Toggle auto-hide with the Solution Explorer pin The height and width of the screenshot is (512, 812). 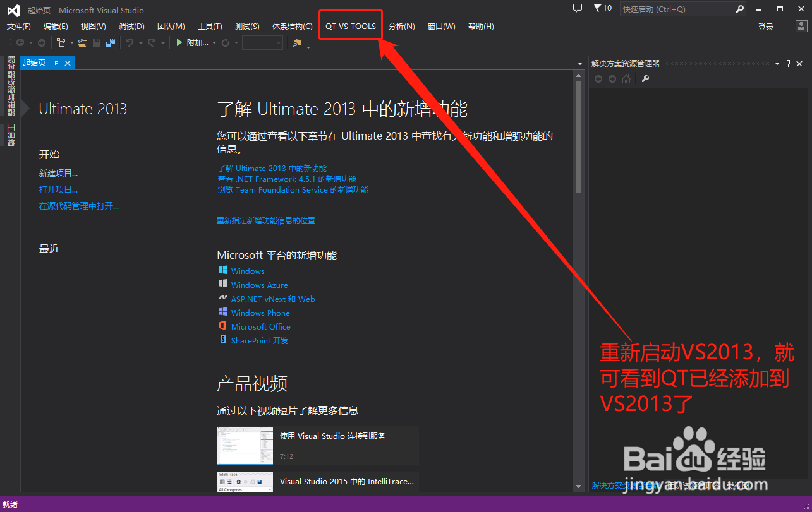(x=789, y=63)
